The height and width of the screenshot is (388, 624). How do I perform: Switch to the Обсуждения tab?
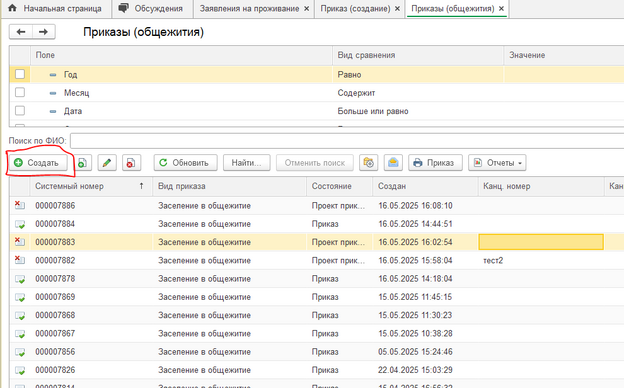[x=152, y=8]
